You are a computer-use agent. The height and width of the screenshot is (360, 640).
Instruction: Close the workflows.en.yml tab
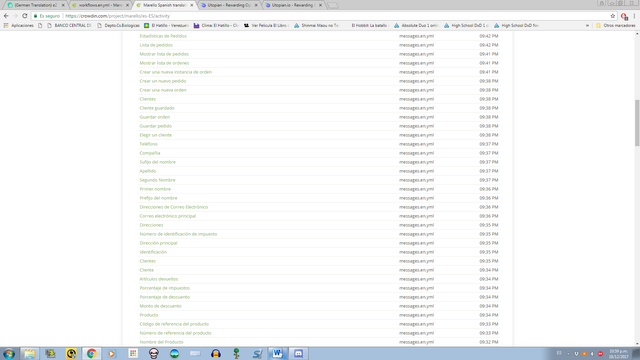tap(127, 5)
